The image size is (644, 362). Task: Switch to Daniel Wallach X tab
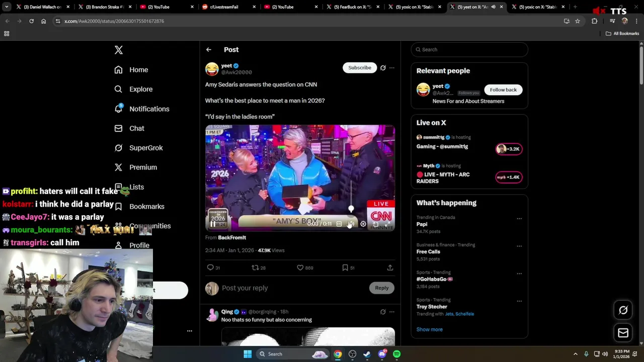(x=42, y=7)
